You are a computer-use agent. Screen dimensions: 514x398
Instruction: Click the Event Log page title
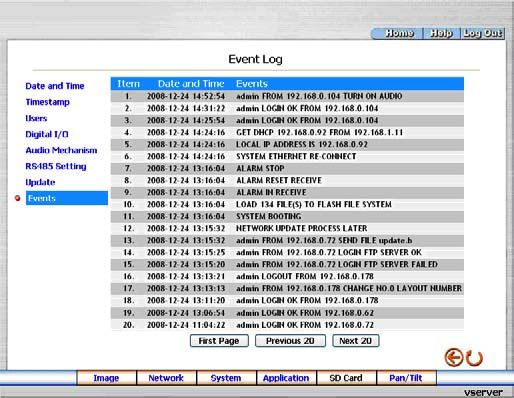click(x=256, y=59)
